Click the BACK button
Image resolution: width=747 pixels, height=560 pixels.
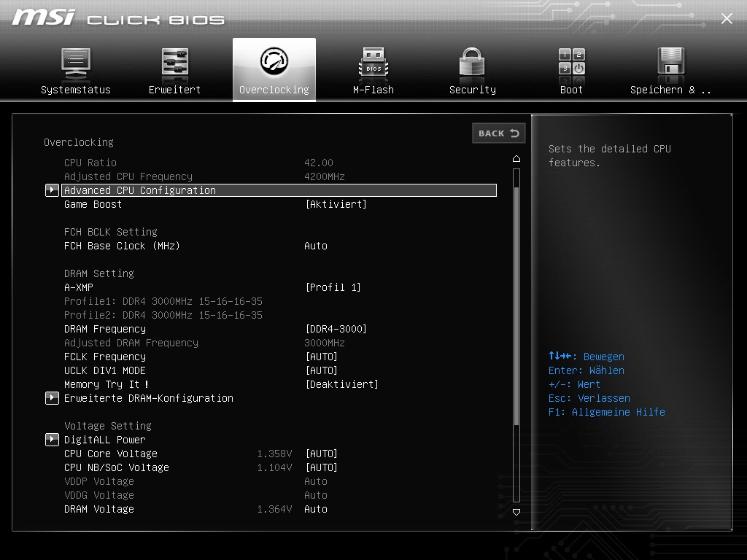(499, 133)
